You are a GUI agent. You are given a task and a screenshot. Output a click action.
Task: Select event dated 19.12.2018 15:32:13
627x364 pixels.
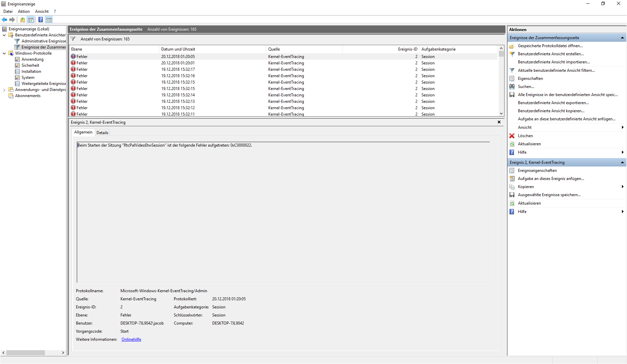(283, 101)
